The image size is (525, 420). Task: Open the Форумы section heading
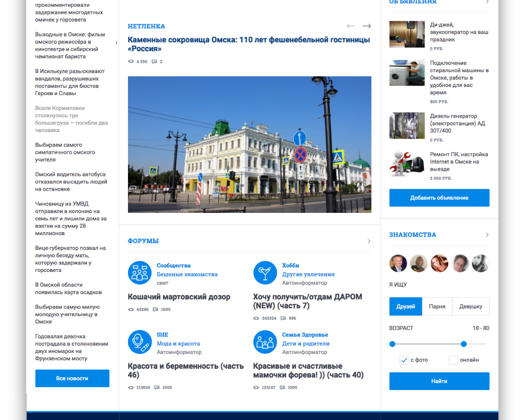click(x=143, y=241)
